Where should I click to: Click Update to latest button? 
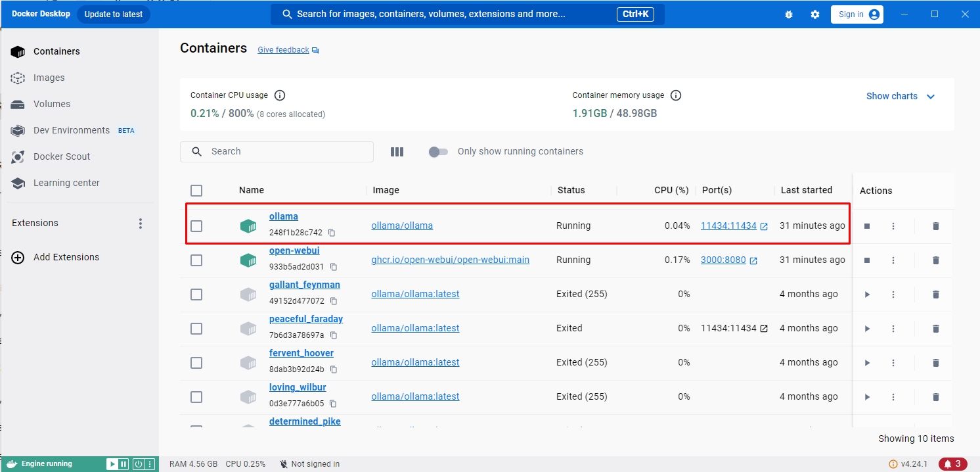click(114, 14)
